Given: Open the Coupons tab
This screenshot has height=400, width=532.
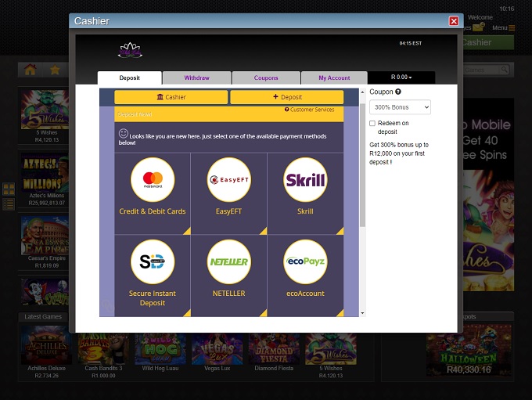Looking at the screenshot, I should tap(266, 77).
